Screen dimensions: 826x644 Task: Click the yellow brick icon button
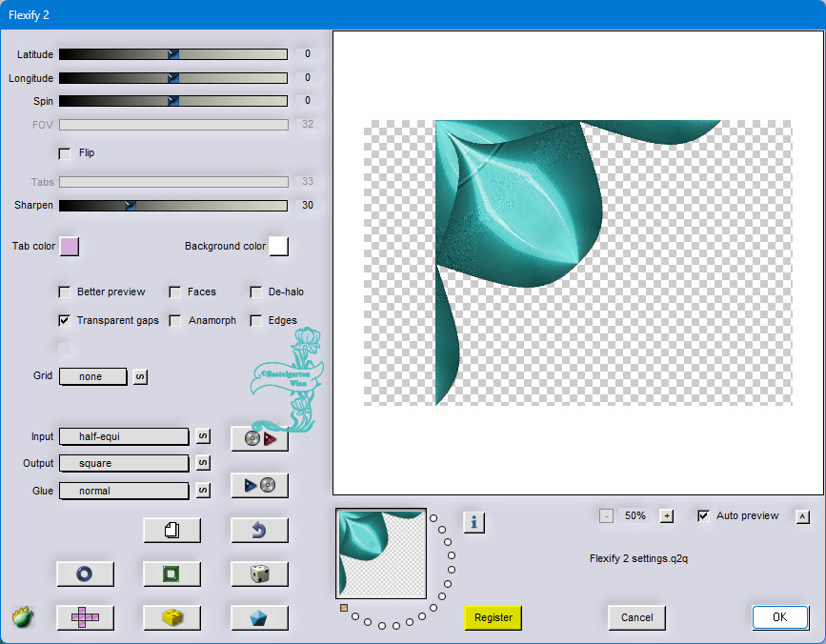pyautogui.click(x=172, y=617)
